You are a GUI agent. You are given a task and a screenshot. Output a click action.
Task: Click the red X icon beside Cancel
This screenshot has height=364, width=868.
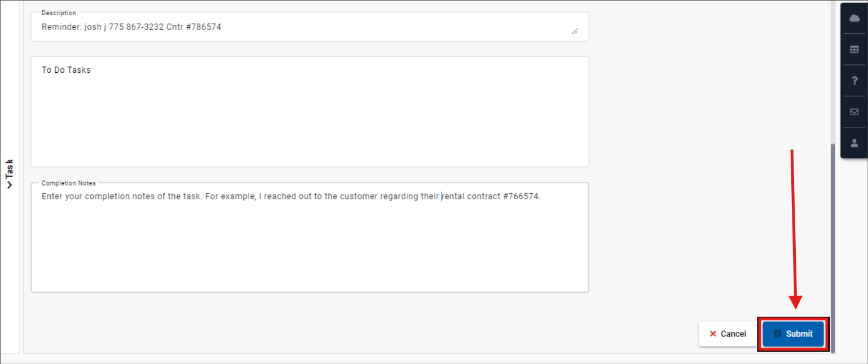coord(713,334)
